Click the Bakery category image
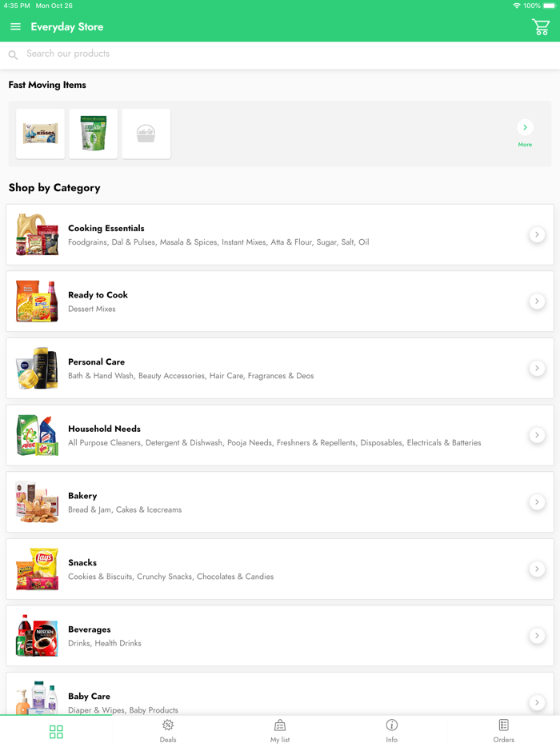This screenshot has height=747, width=560. pyautogui.click(x=37, y=502)
